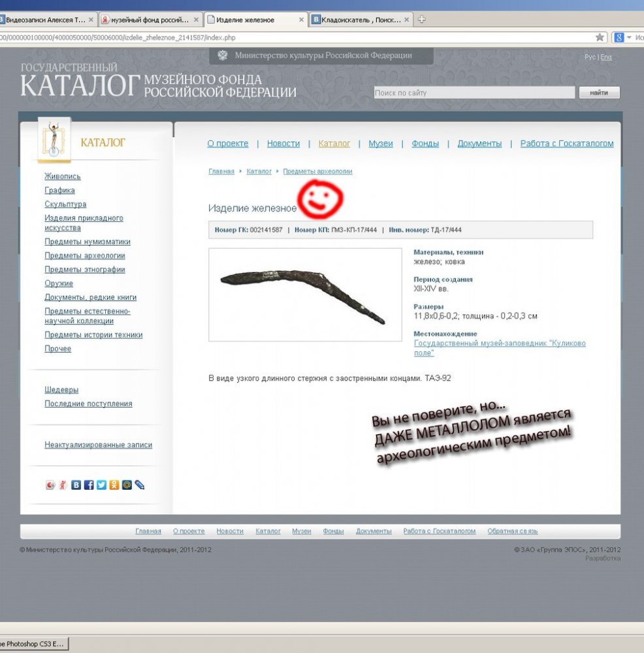This screenshot has width=644, height=653.
Task: Click the iron artifact photo thumbnail
Action: pyautogui.click(x=305, y=295)
